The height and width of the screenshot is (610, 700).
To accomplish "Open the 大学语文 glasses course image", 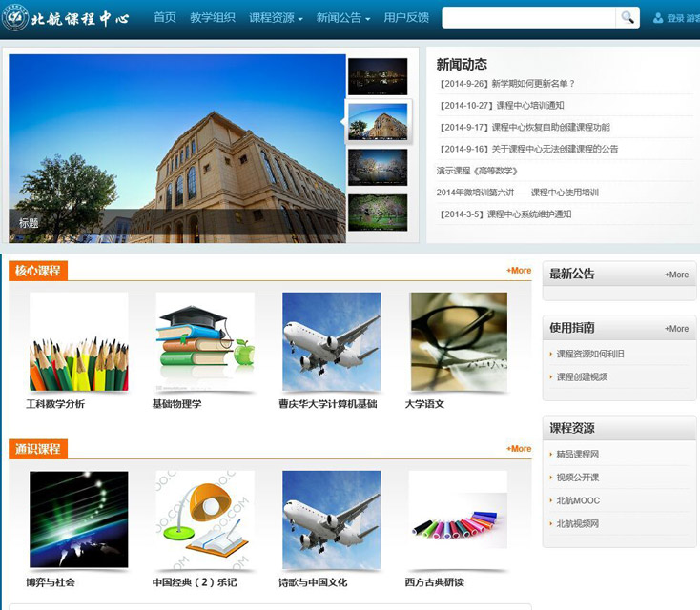I will 458,342.
